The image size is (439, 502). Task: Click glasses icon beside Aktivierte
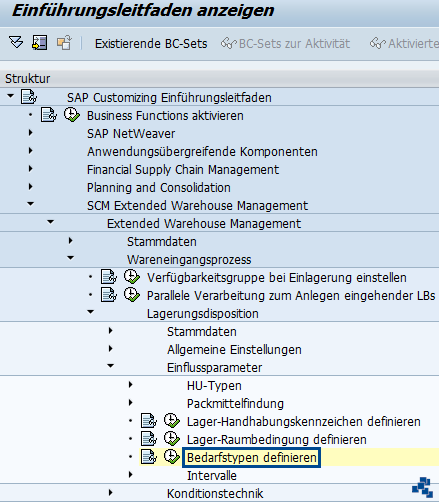[378, 44]
